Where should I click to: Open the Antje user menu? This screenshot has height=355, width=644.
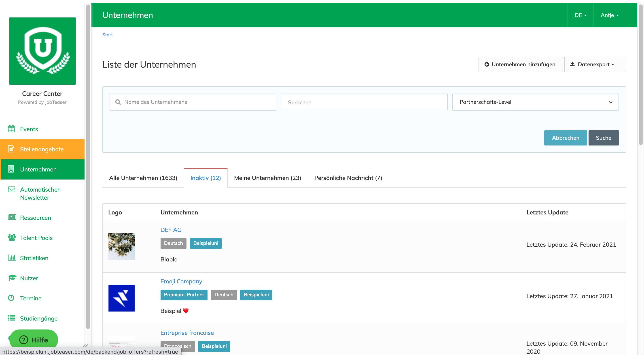(x=610, y=15)
